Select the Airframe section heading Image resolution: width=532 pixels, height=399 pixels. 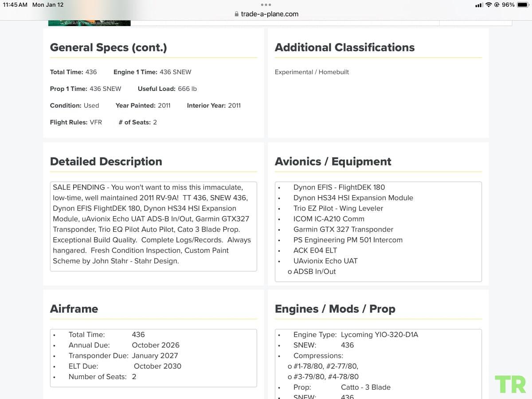(74, 309)
